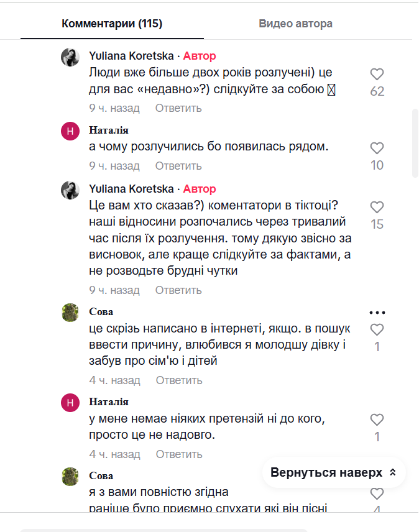Switch to the Видео автора tab

tap(297, 24)
